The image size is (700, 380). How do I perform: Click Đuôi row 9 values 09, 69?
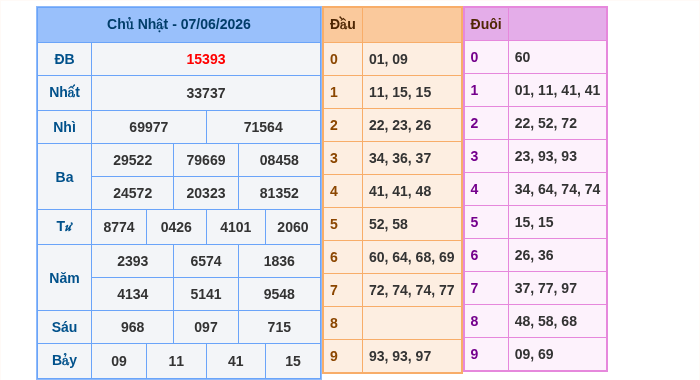(x=534, y=355)
